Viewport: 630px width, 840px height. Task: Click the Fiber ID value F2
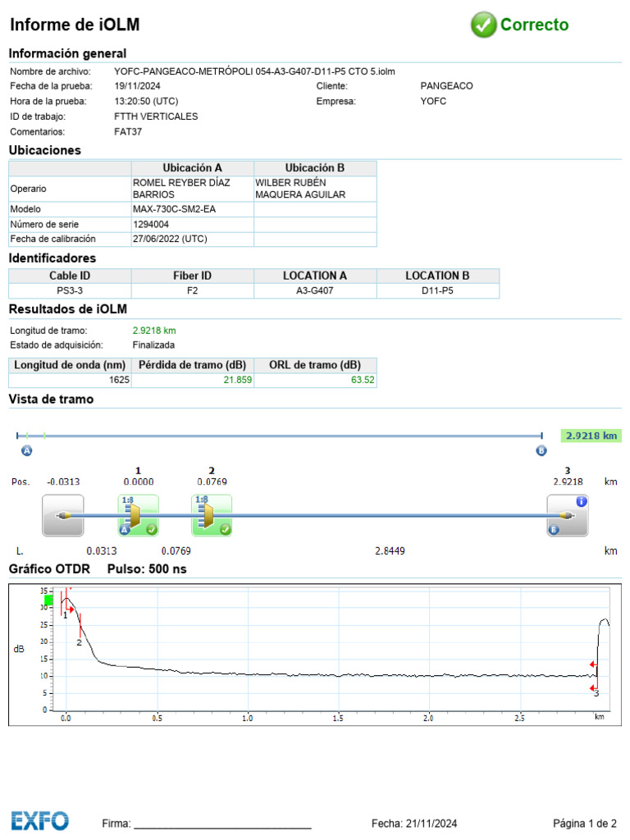point(192,290)
